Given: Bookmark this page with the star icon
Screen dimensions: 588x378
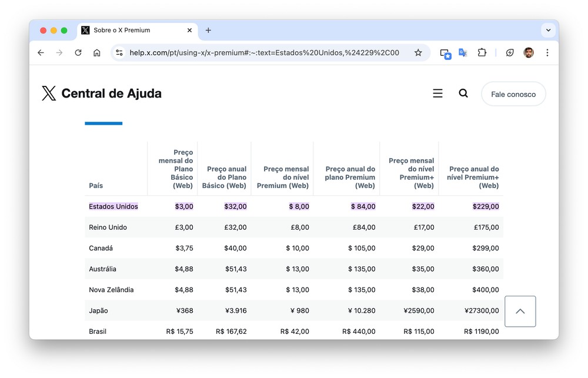Looking at the screenshot, I should tap(418, 53).
